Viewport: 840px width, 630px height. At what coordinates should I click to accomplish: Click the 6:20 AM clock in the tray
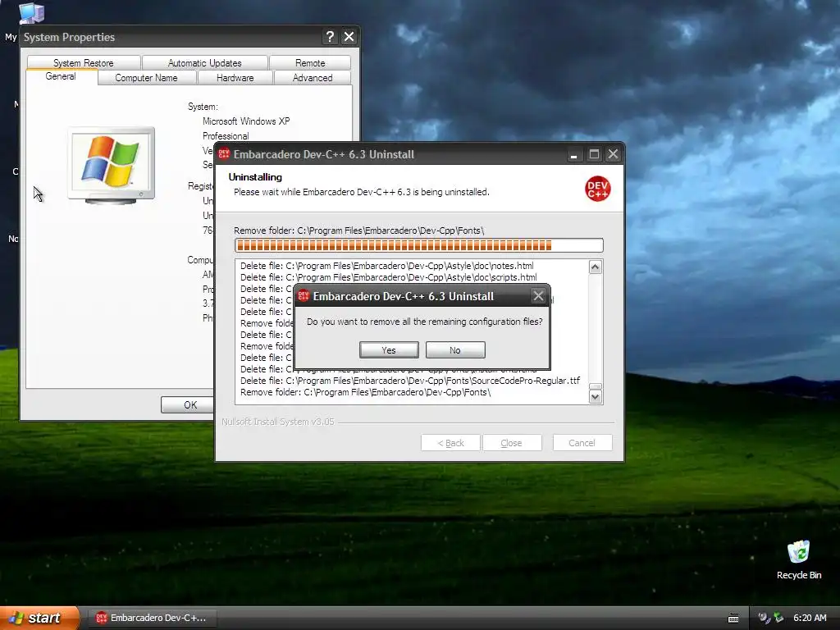[x=810, y=618]
